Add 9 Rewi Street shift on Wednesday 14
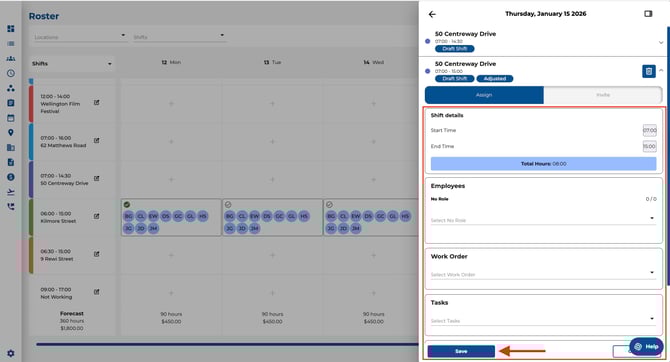Screen dimensions: 670x362 pos(373,255)
